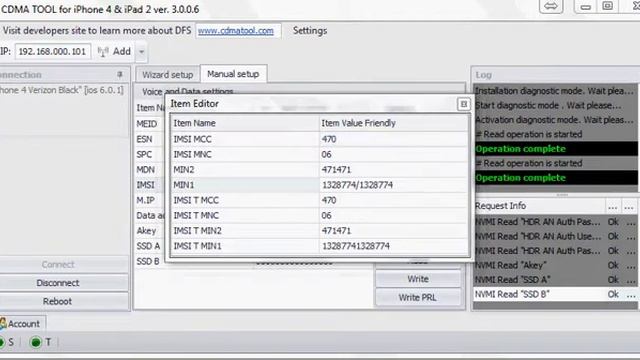The width and height of the screenshot is (640, 360).
Task: Click first ellipsis column header in Request Info
Action: [613, 206]
